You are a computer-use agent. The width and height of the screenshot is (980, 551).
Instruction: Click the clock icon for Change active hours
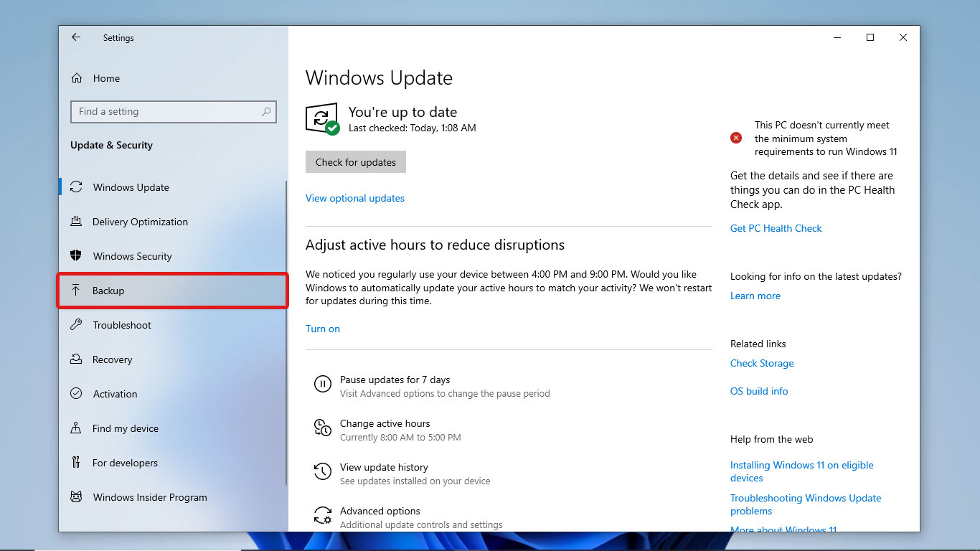click(x=323, y=428)
